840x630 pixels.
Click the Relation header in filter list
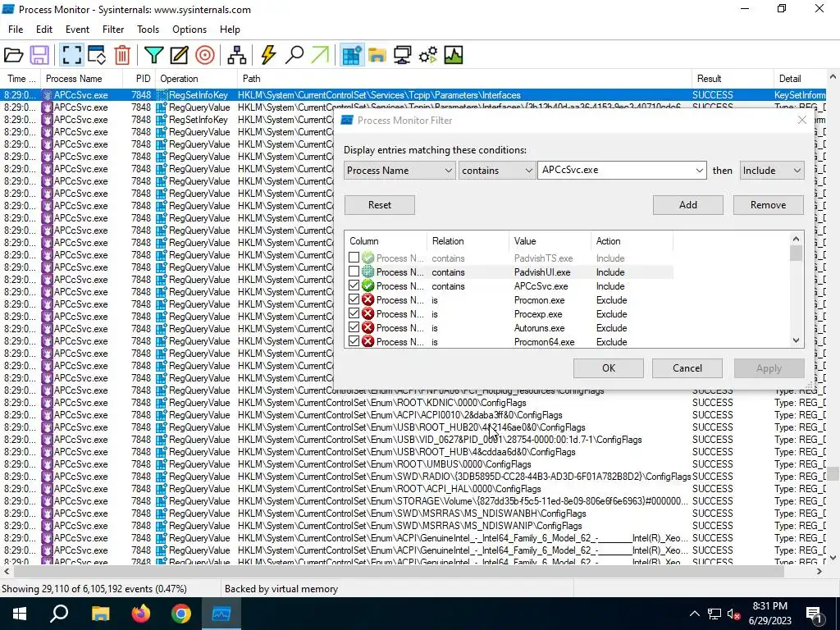(468, 241)
